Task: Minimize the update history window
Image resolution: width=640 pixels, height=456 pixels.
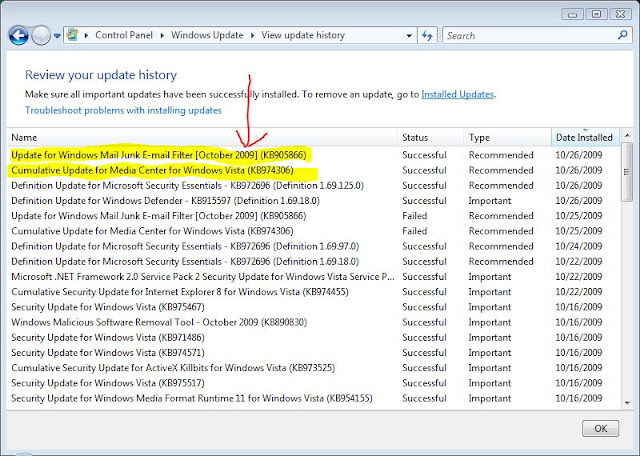Action: (x=572, y=14)
